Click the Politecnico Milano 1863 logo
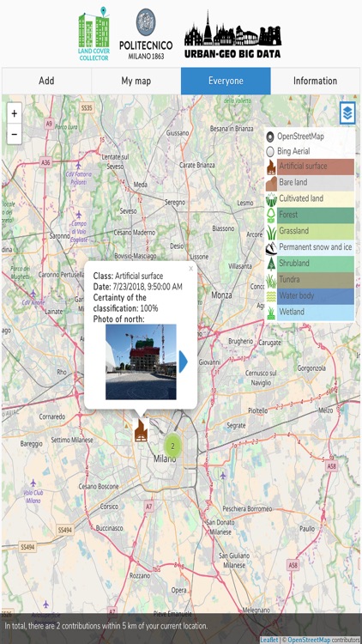Screen dimensions: 362x644 tap(146, 34)
